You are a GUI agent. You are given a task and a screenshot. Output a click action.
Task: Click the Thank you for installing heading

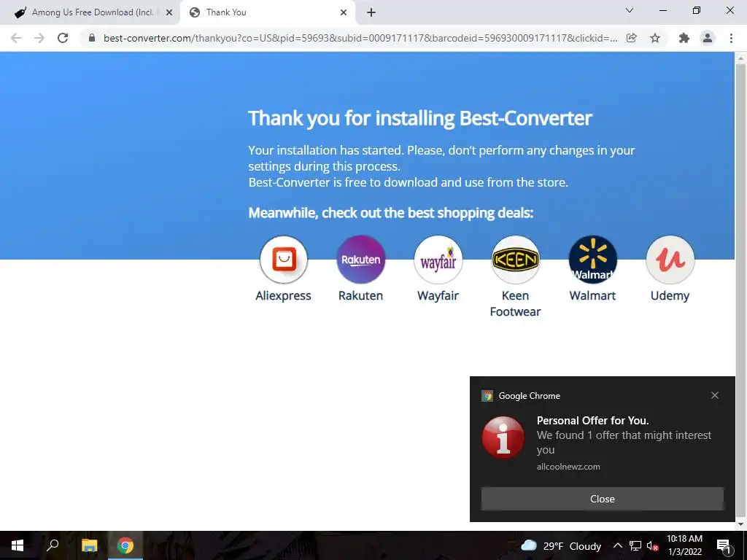coord(420,118)
